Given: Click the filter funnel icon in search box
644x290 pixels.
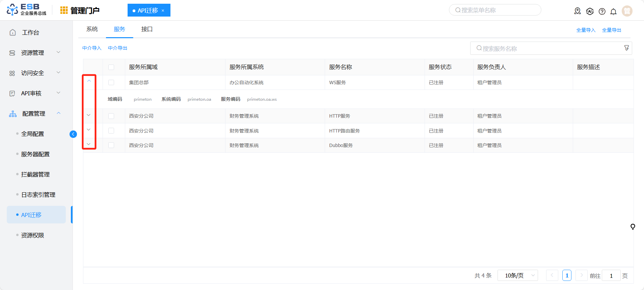Looking at the screenshot, I should pyautogui.click(x=626, y=48).
